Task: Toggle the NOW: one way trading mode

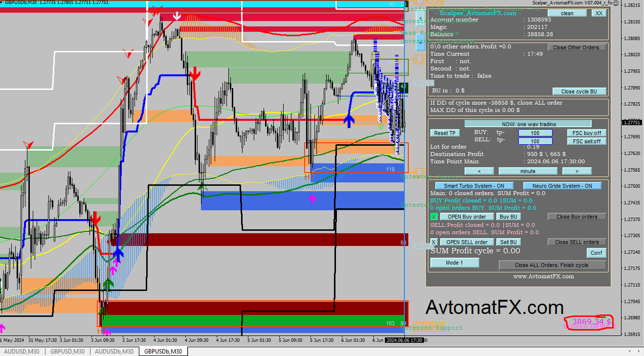Action: pyautogui.click(x=528, y=124)
